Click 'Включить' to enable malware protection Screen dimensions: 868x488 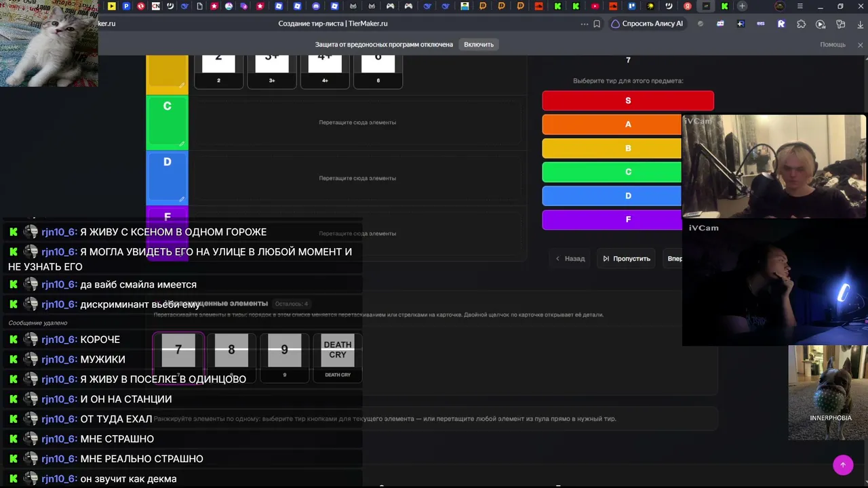click(x=479, y=45)
